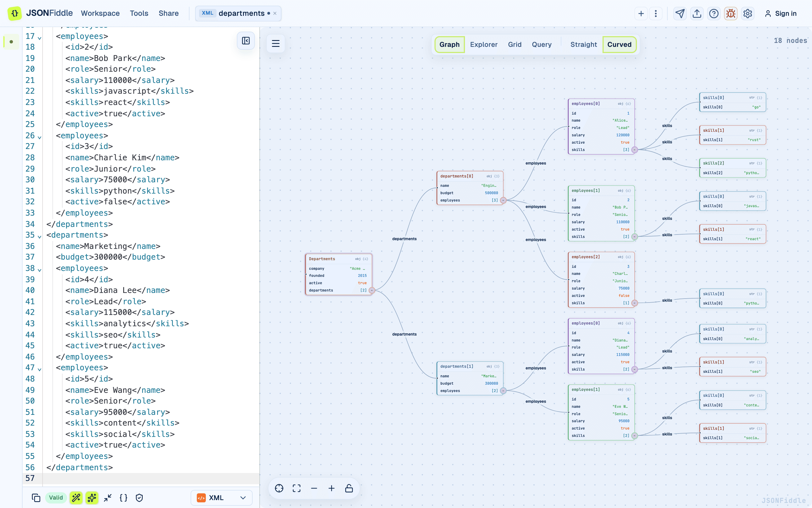Collapse employees of departments[1] node
Screen dimensions: 812x508
(503, 391)
